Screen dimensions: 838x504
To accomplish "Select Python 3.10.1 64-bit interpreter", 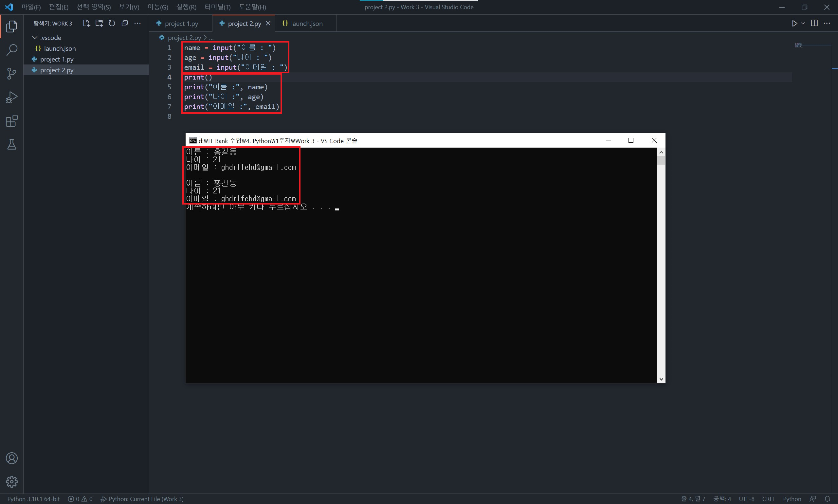I will coord(33,498).
